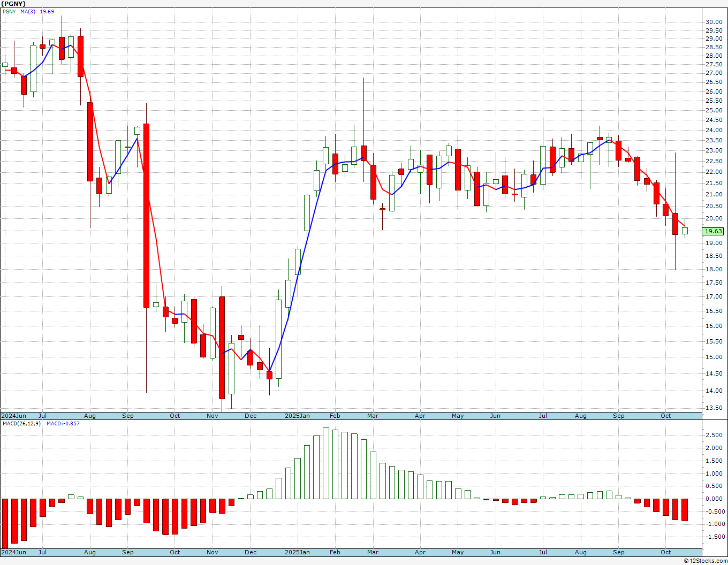This screenshot has height=565, width=728.
Task: Click Feb on the MACD panel date axis
Action: (335, 552)
